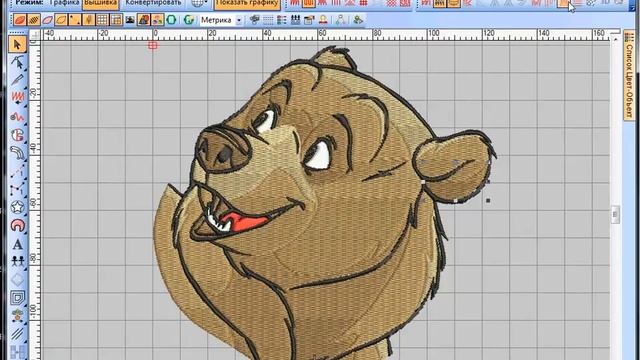This screenshot has width=640, height=360.
Task: Choose the red zigzag Run stitch tool
Action: (x=17, y=98)
